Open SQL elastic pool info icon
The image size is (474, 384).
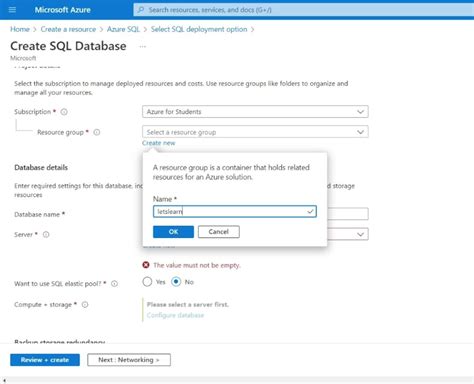tap(114, 284)
